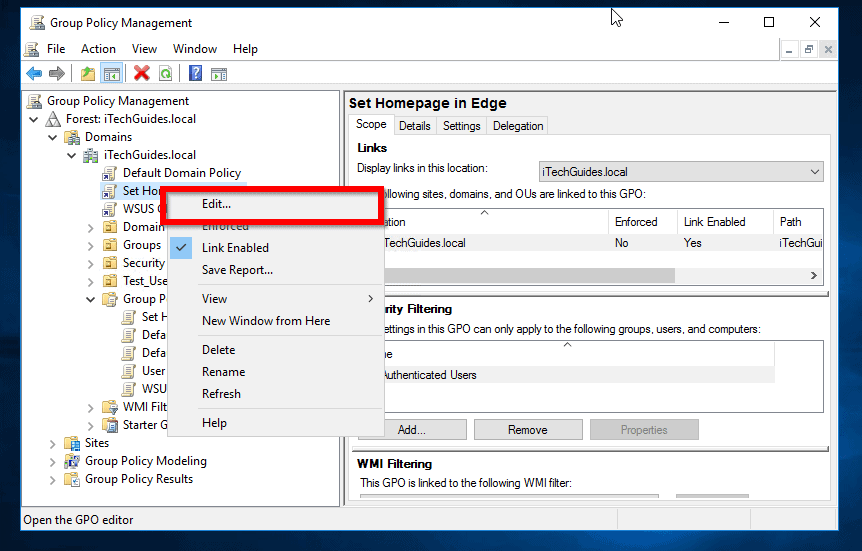Click the Add... button

pyautogui.click(x=412, y=429)
